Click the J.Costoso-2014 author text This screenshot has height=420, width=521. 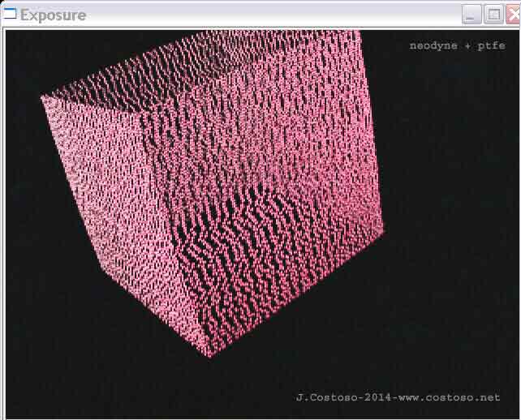337,398
